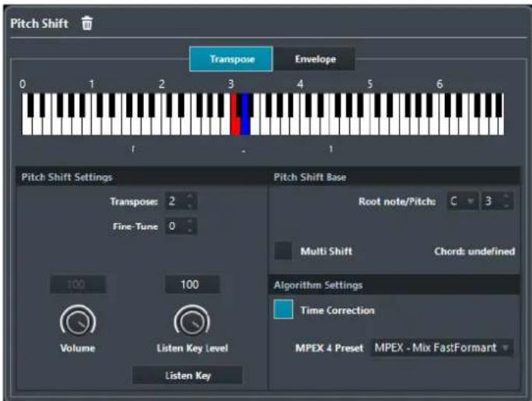Increase root pitch octave with up arrow
The image size is (532, 401).
click(x=506, y=197)
